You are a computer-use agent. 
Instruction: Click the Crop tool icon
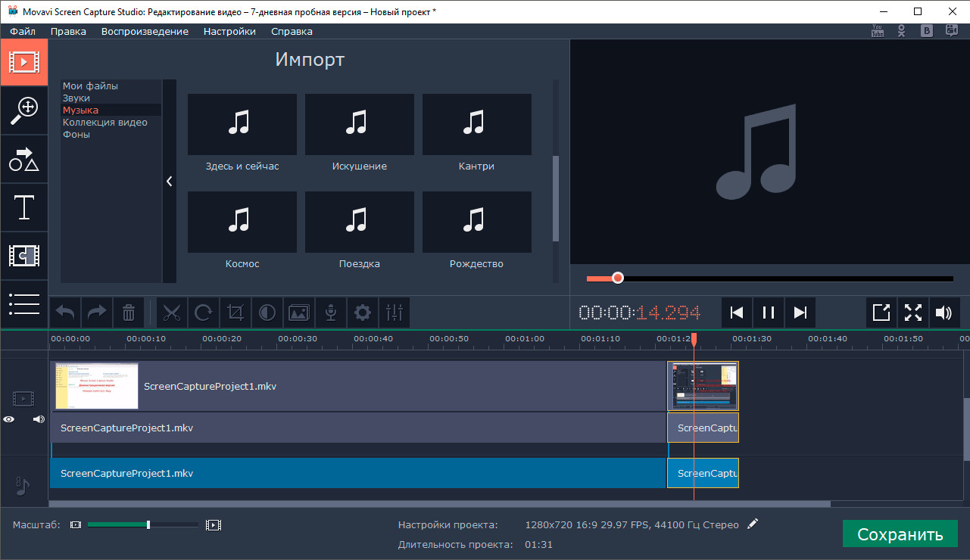point(235,313)
